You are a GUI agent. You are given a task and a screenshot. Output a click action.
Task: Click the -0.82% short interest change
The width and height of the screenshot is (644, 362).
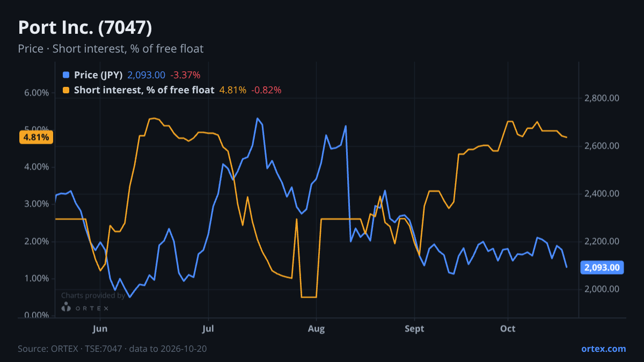266,90
